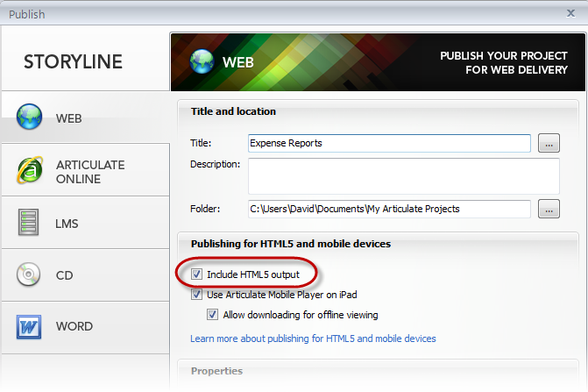
Task: Open the ellipsis button next to Title
Action: coord(549,143)
